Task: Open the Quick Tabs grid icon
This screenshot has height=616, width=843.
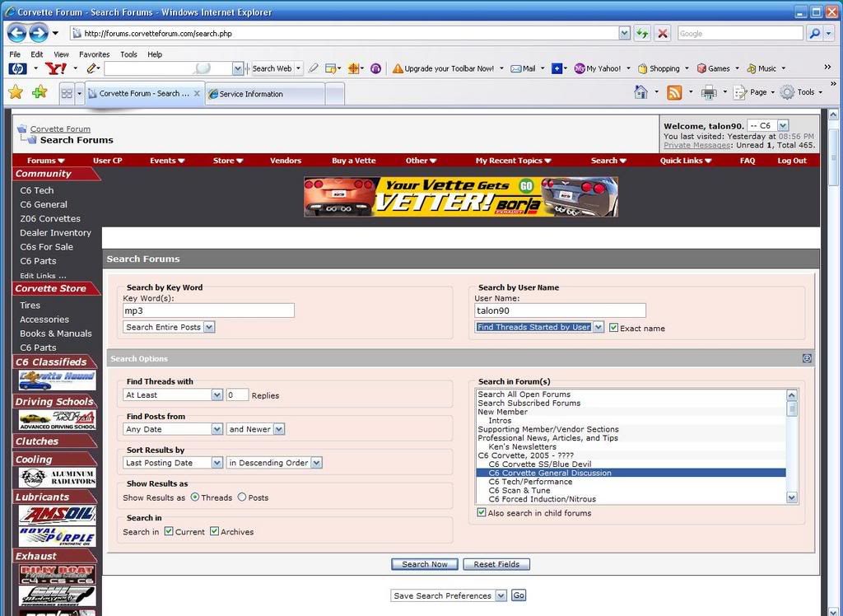Action: (67, 93)
